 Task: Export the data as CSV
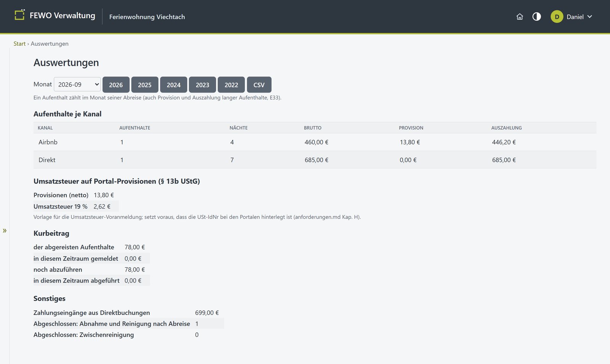pyautogui.click(x=259, y=85)
